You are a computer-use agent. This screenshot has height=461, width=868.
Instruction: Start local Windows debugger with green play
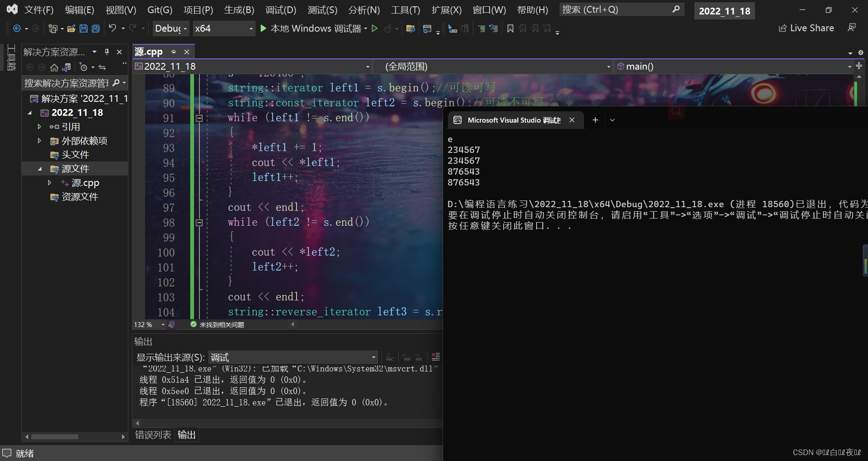click(x=264, y=29)
